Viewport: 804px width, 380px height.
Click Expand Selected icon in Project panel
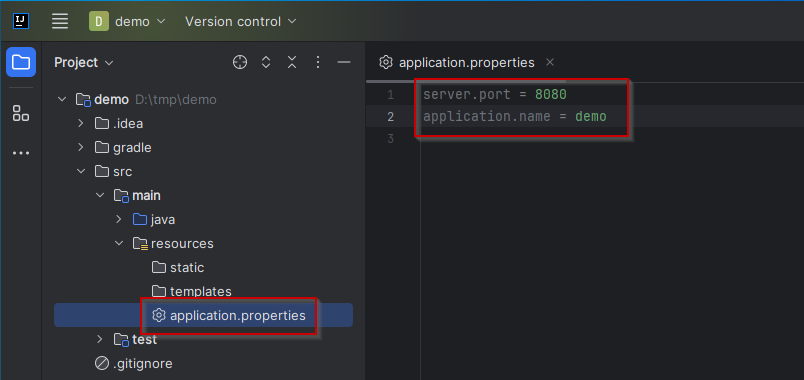coord(266,63)
